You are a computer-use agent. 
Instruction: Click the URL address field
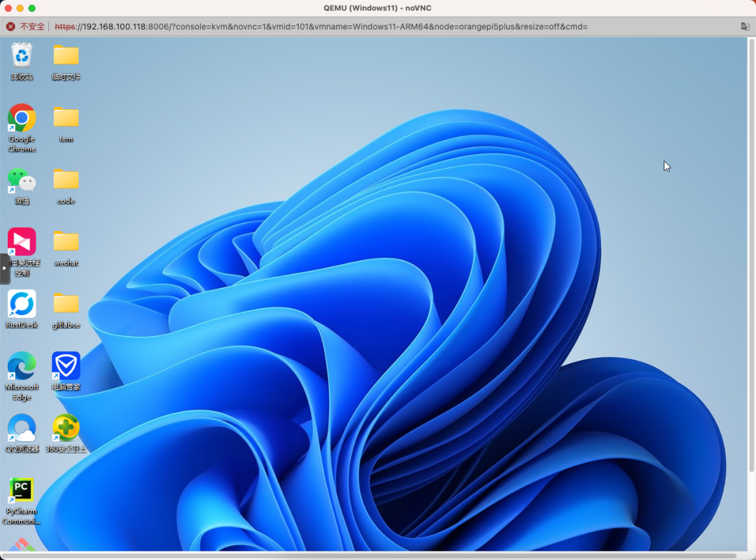[321, 27]
